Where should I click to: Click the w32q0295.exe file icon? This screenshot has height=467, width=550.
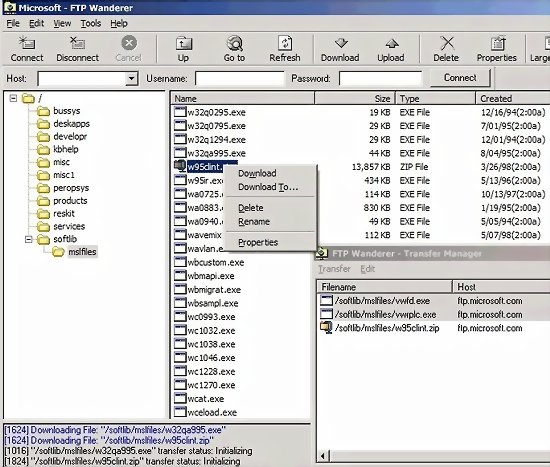point(180,112)
